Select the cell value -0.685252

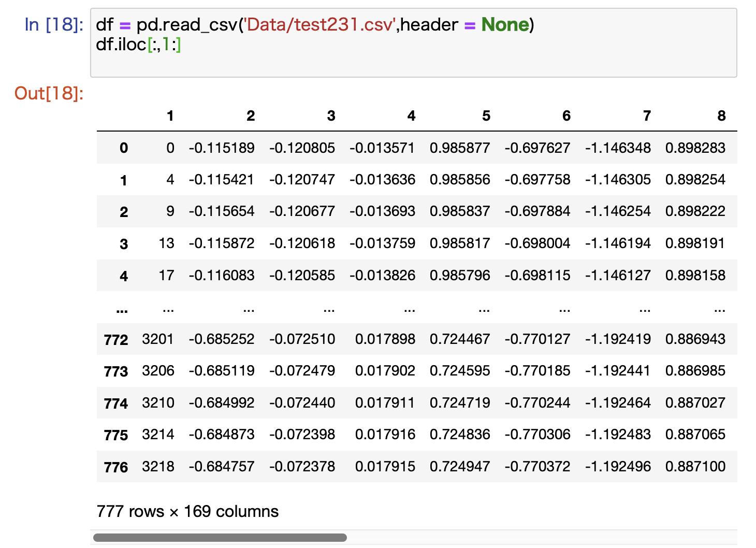(x=222, y=339)
